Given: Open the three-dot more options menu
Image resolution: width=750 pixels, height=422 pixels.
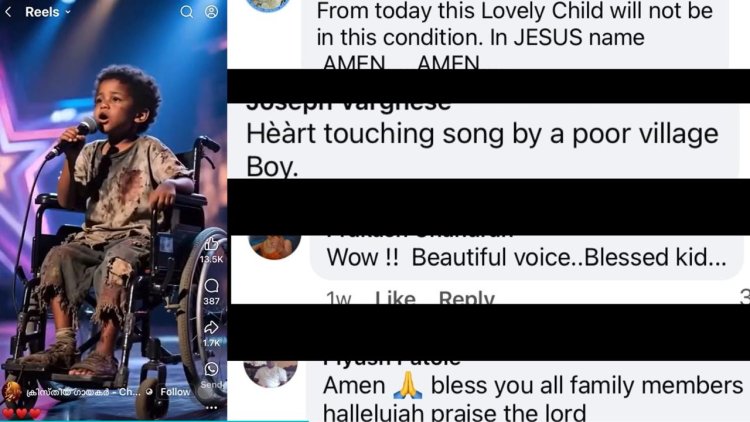Looking at the screenshot, I should coord(211,408).
